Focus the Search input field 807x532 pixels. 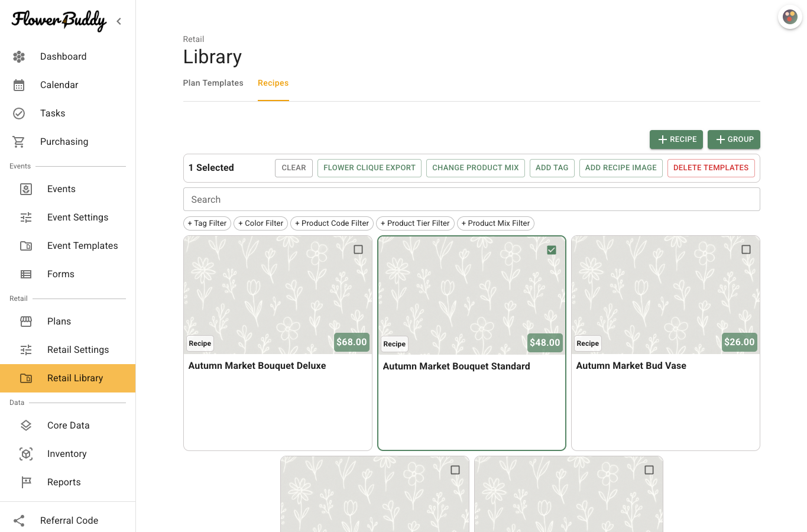coord(472,200)
